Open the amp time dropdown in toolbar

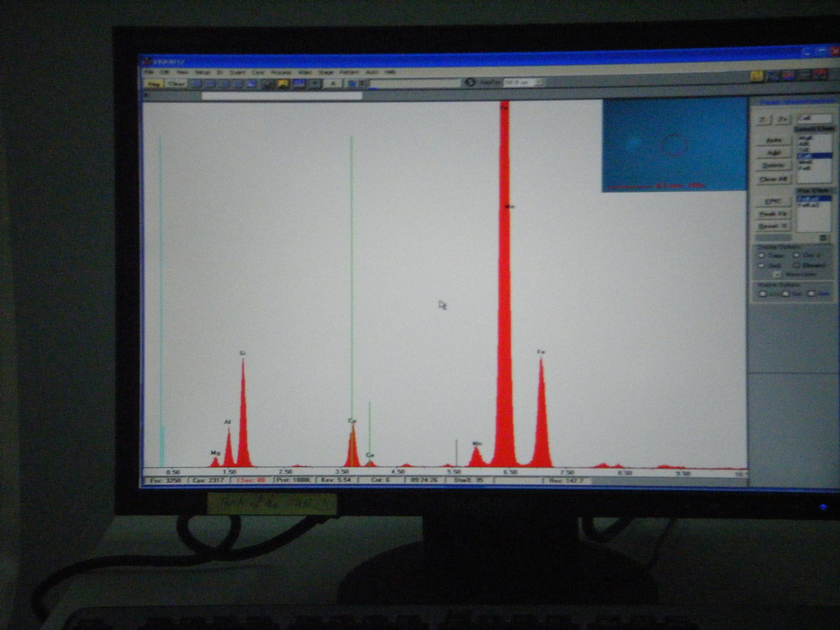coord(523,82)
